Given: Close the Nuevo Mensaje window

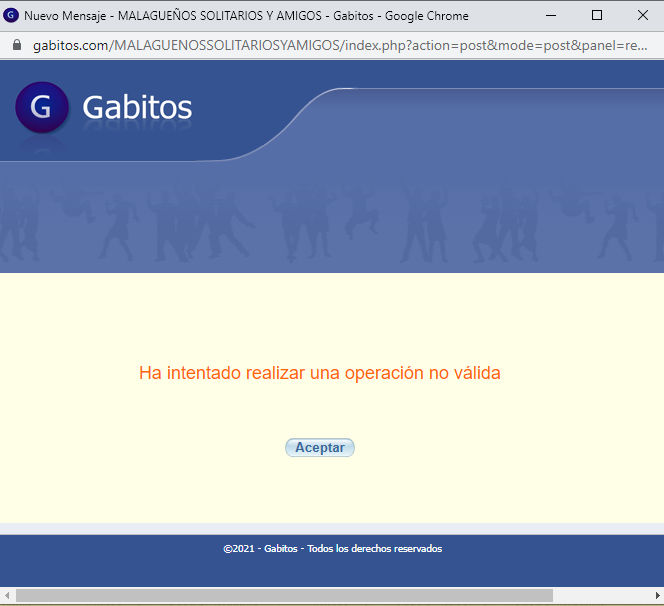Looking at the screenshot, I should (642, 15).
